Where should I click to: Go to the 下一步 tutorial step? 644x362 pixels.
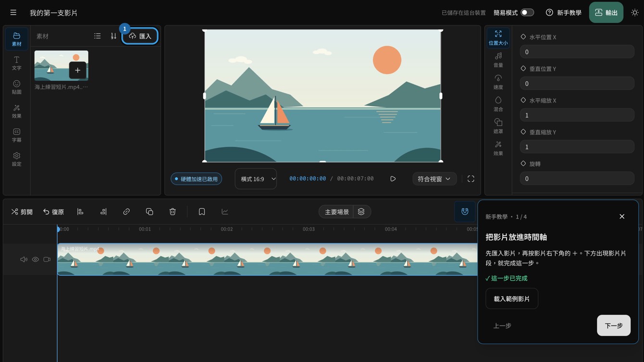[x=614, y=325]
